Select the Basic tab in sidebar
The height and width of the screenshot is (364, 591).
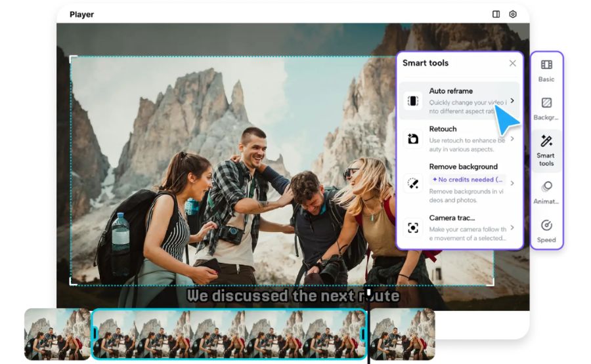pos(546,71)
